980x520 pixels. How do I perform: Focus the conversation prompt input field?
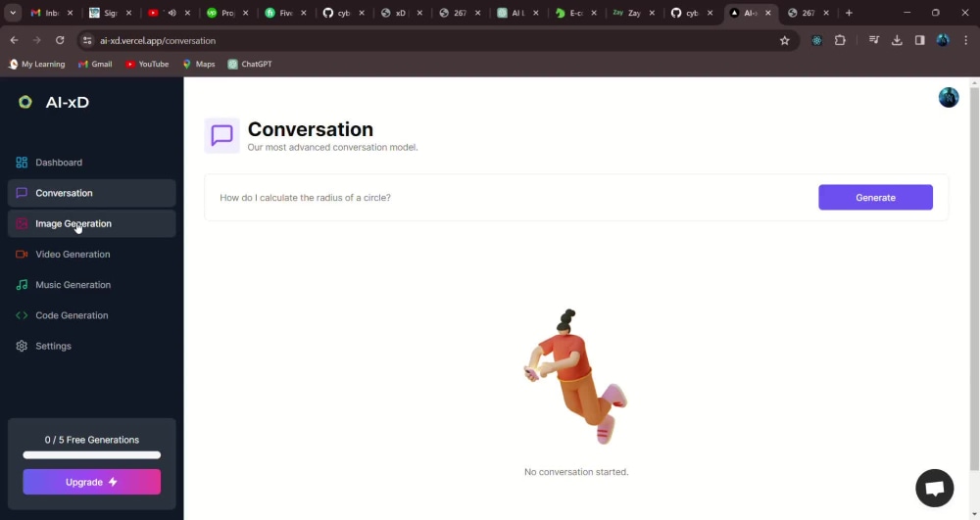(513, 197)
